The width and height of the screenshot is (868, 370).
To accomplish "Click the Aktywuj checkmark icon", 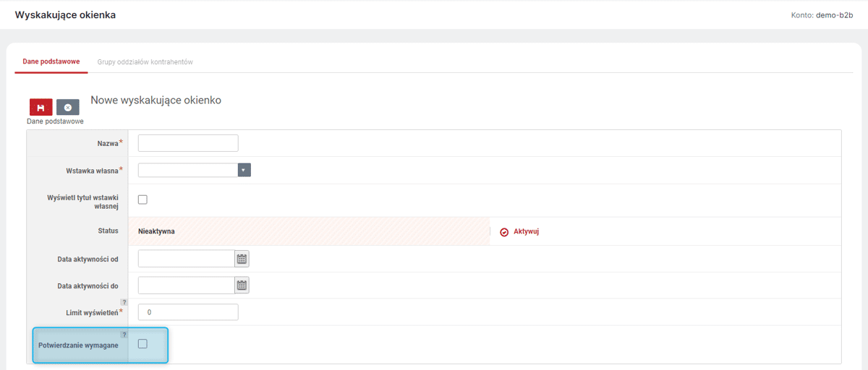I will (x=504, y=232).
